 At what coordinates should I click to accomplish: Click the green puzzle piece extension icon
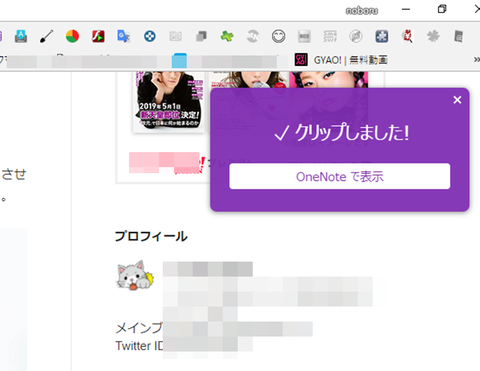coord(227,36)
